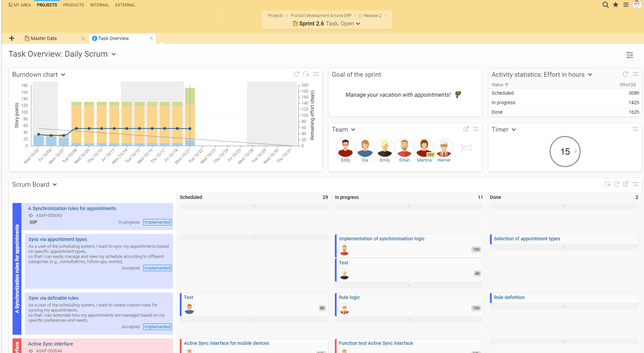Sort by the Status column header
The width and height of the screenshot is (644, 353).
[497, 85]
